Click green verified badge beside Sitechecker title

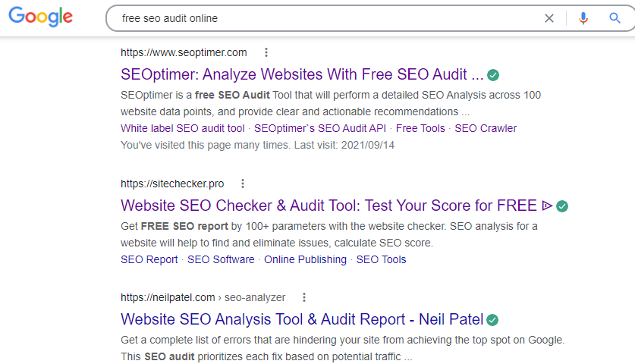562,206
